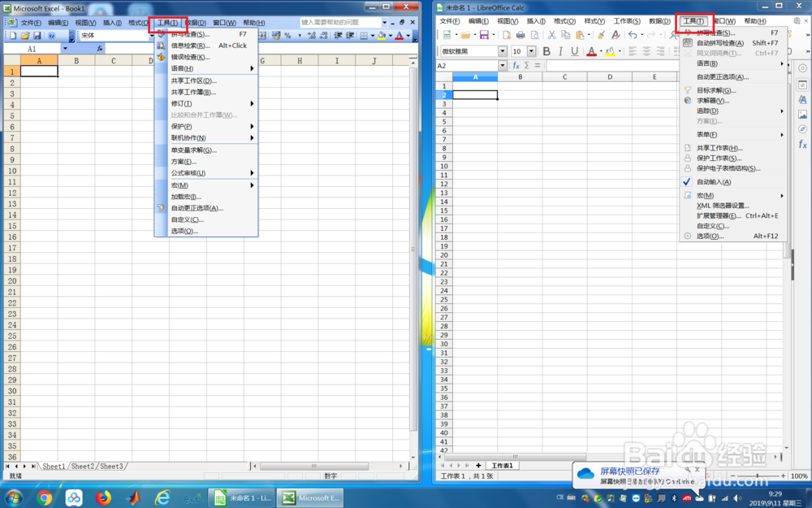This screenshot has height=508, width=812.
Task: Click the Cut scissors icon in Calc
Action: (x=551, y=35)
